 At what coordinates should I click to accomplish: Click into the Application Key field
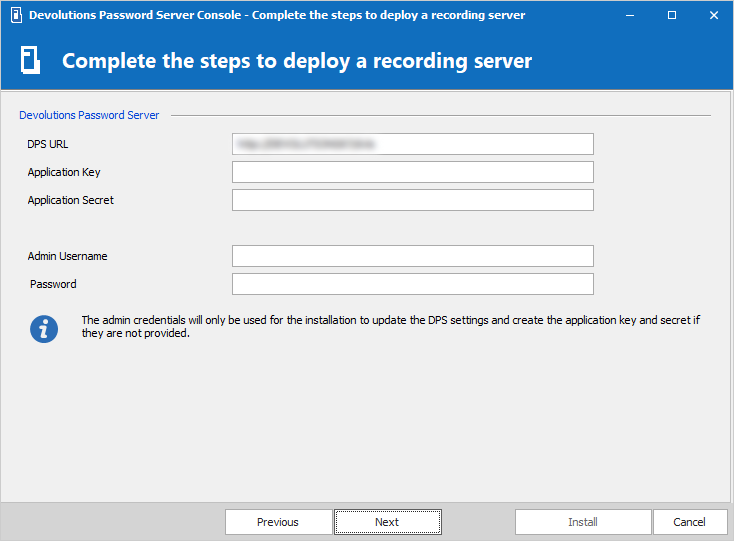point(412,172)
